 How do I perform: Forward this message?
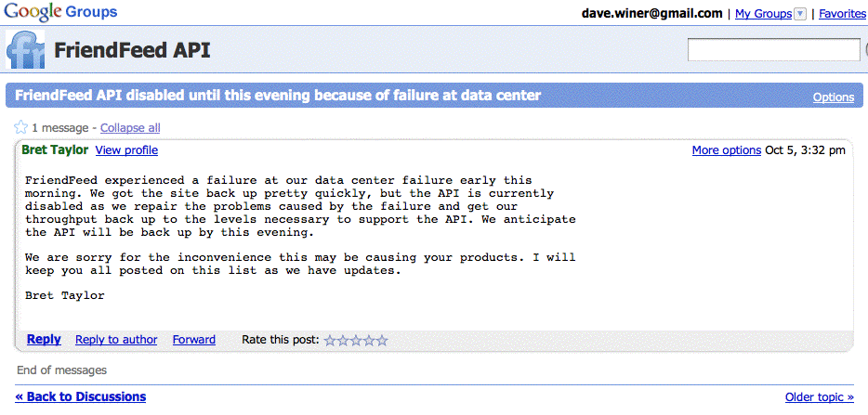click(x=193, y=340)
